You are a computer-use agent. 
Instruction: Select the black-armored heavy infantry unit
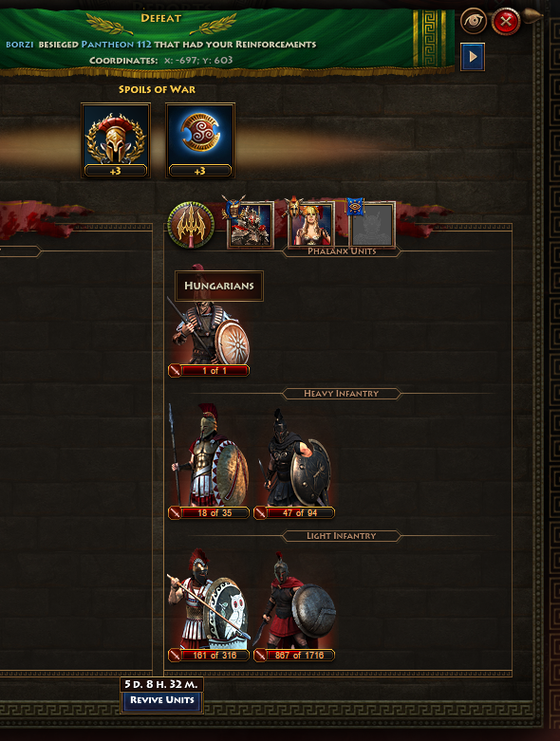tap(294, 463)
